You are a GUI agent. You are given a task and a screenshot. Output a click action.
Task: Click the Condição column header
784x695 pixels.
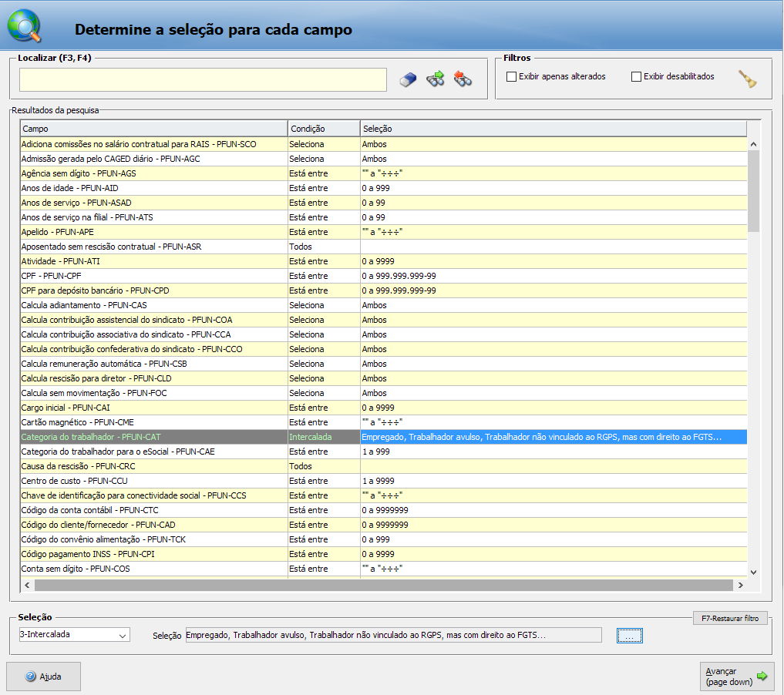pyautogui.click(x=322, y=129)
